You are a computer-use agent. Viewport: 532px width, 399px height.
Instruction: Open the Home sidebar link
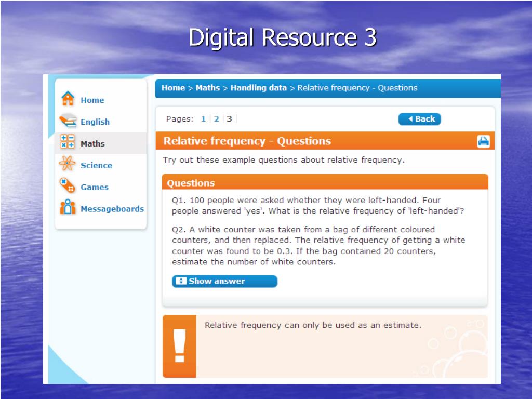pos(92,100)
